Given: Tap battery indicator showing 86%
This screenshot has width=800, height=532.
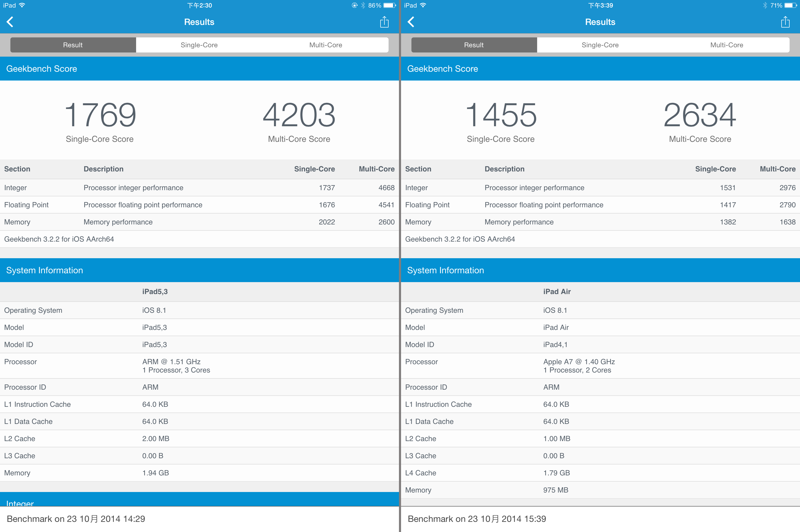Looking at the screenshot, I should [390, 5].
